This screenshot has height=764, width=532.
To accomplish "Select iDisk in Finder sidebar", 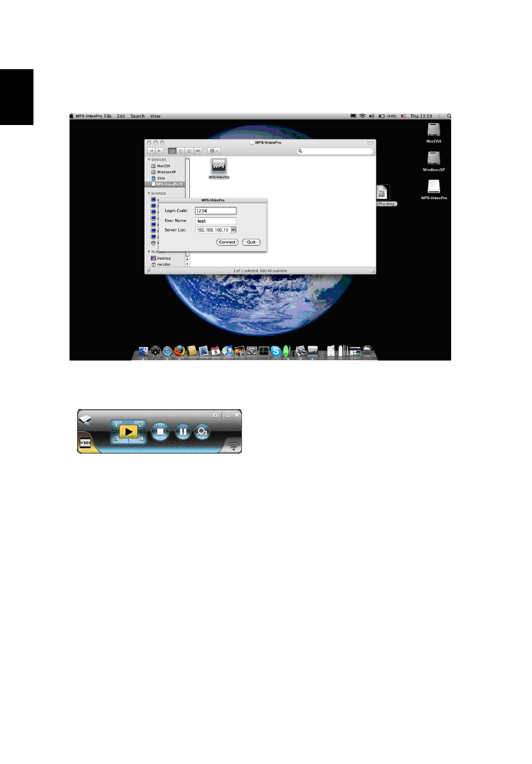I will (x=158, y=178).
